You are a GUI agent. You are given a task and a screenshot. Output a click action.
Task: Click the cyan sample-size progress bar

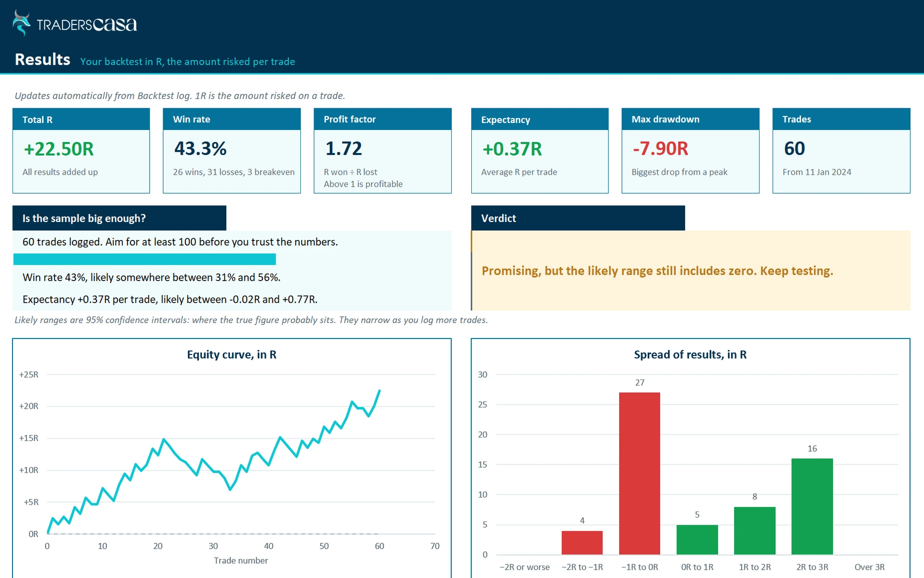(145, 259)
